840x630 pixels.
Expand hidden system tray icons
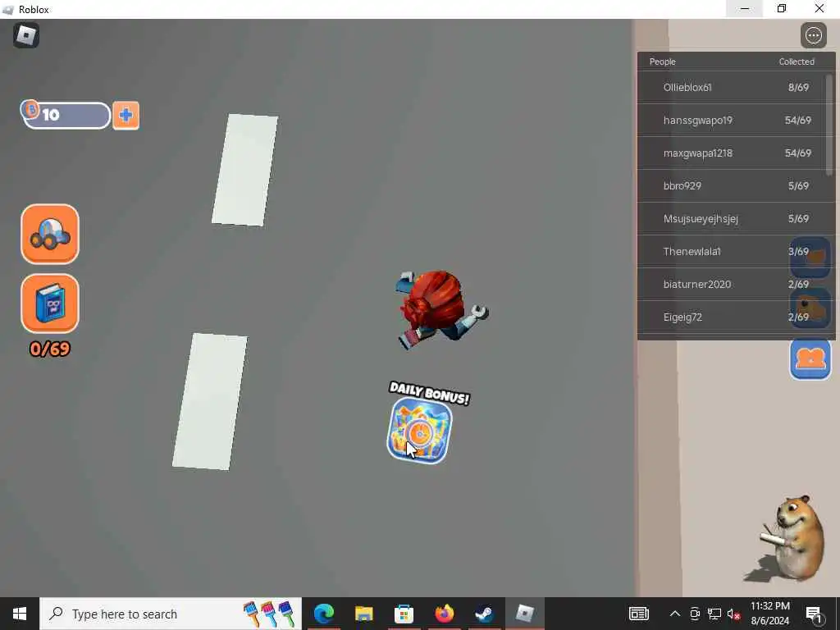tap(675, 614)
